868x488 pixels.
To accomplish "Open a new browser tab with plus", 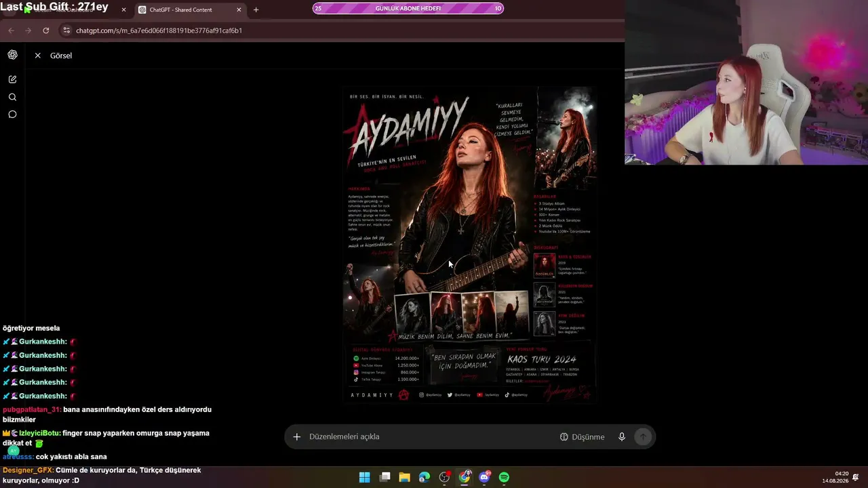I will 256,9.
